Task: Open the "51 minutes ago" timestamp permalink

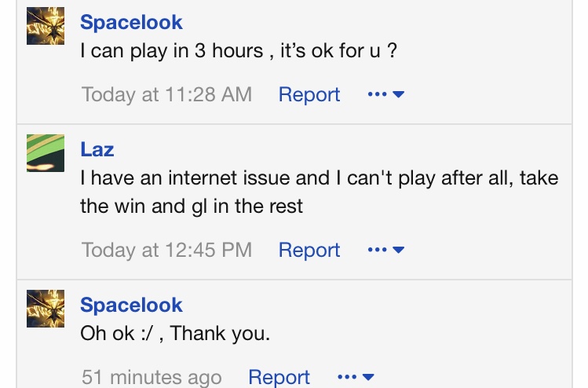Action: [x=152, y=377]
